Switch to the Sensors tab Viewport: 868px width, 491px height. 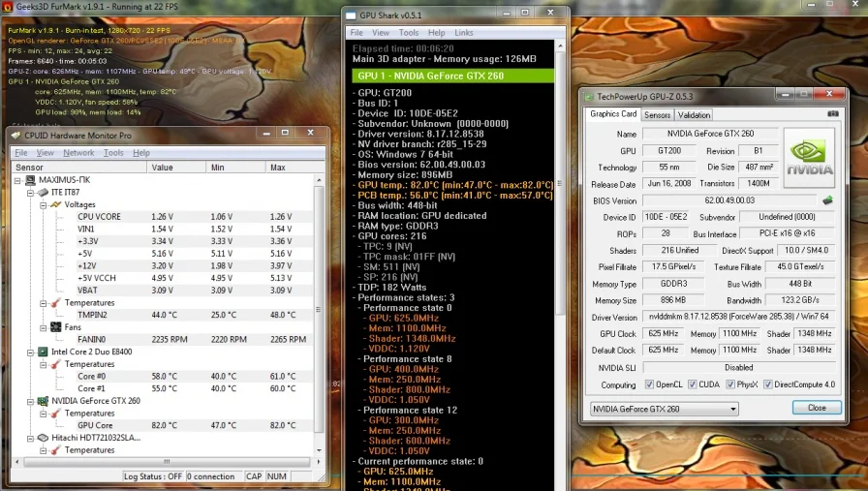(x=658, y=114)
